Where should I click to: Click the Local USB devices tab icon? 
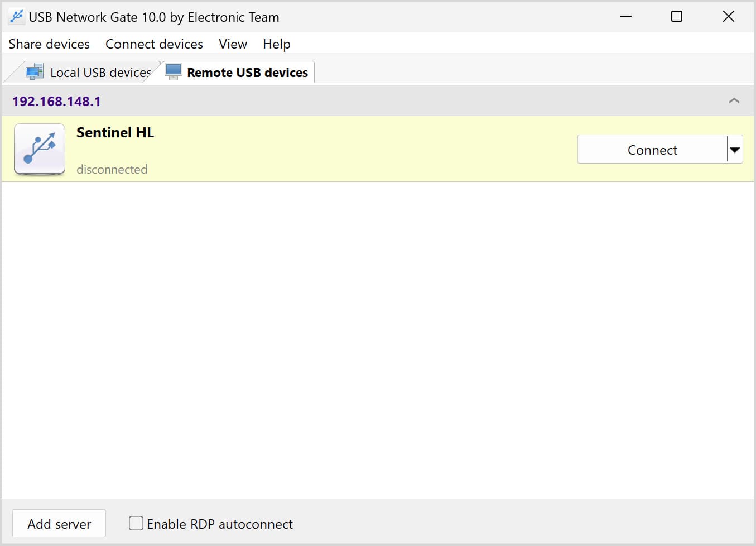click(x=35, y=72)
